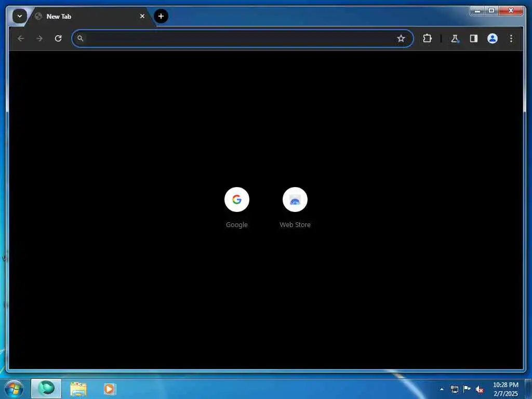This screenshot has height=399, width=532.
Task: Click the search magnifier icon in address bar
Action: 80,38
